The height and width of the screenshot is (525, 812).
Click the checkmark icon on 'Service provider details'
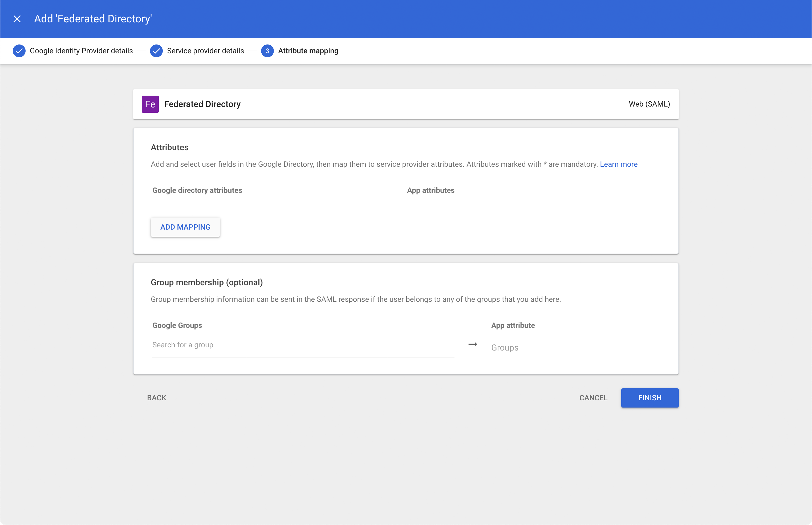[x=156, y=50]
